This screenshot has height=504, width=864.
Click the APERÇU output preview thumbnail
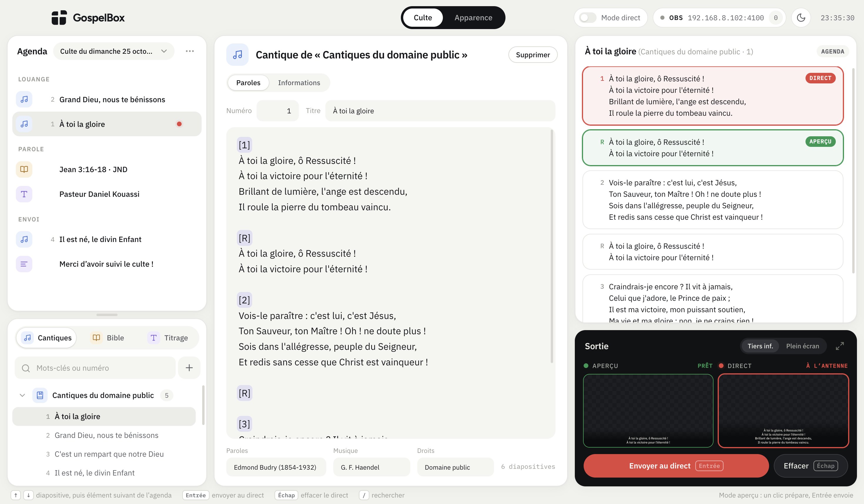[648, 411]
